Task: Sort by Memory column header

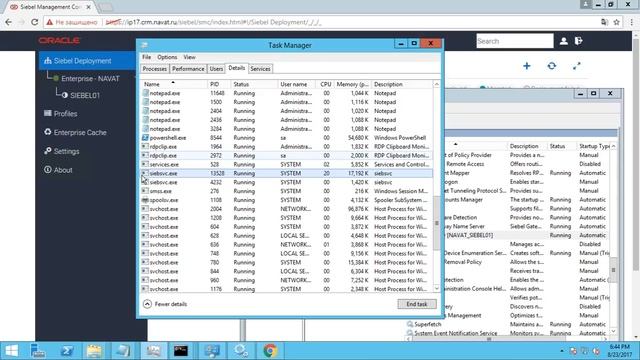Action: click(x=352, y=84)
